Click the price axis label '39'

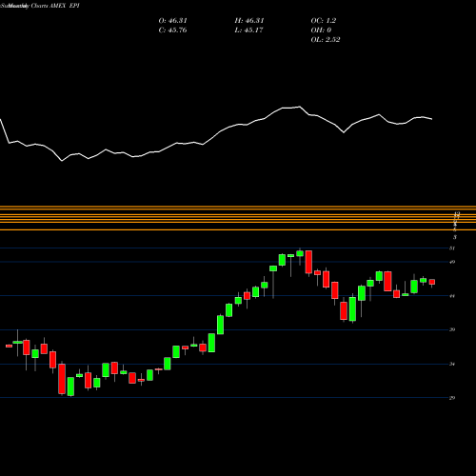(452, 329)
